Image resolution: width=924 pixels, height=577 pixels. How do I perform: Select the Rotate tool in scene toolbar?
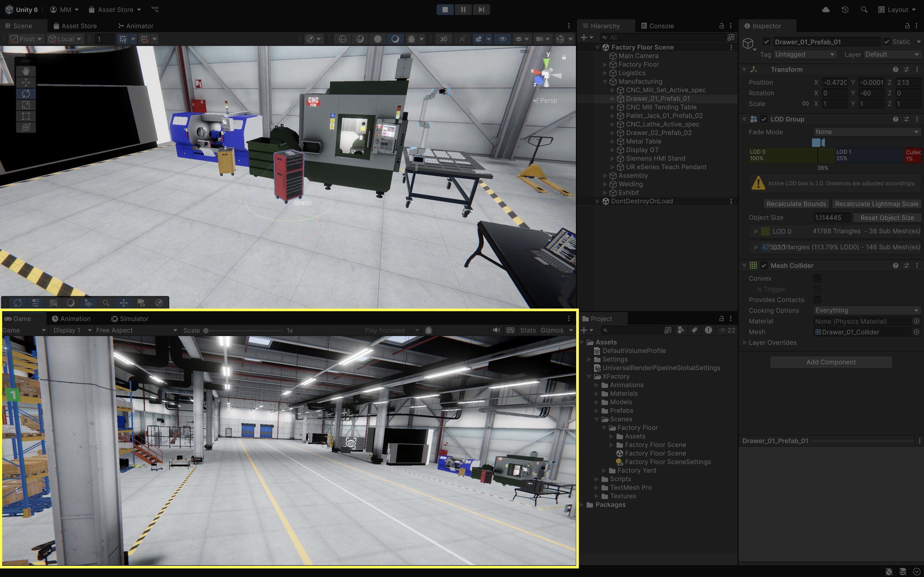[26, 93]
